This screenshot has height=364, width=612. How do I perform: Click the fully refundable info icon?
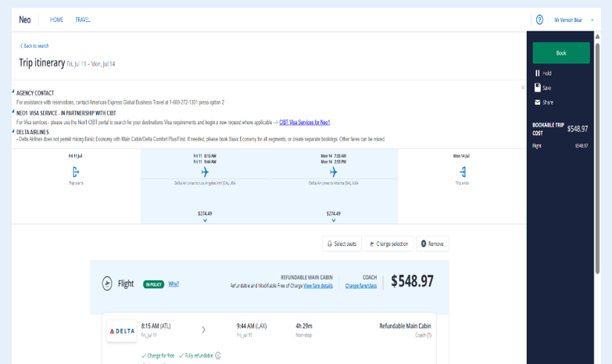[x=218, y=355]
